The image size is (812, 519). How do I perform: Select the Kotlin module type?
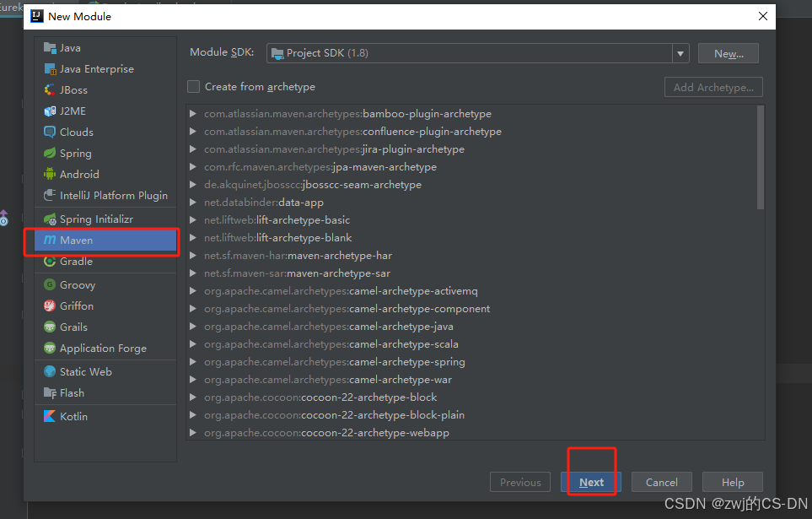pos(105,416)
